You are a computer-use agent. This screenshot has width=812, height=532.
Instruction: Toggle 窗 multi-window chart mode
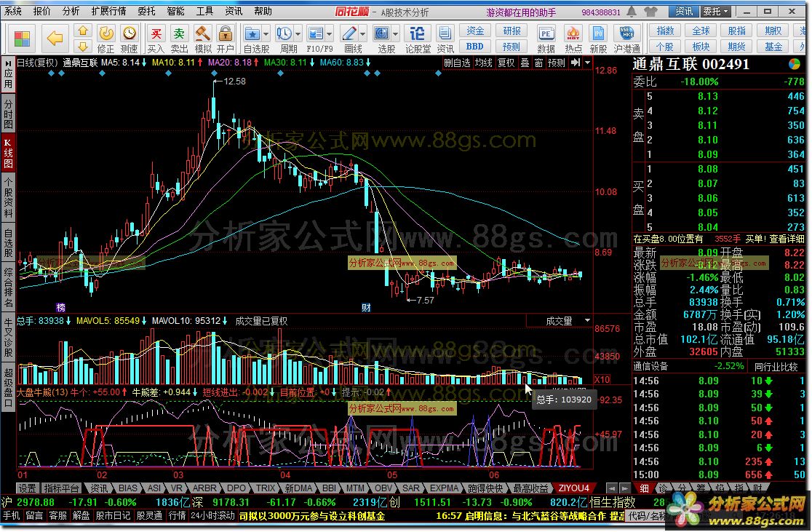pos(538,63)
